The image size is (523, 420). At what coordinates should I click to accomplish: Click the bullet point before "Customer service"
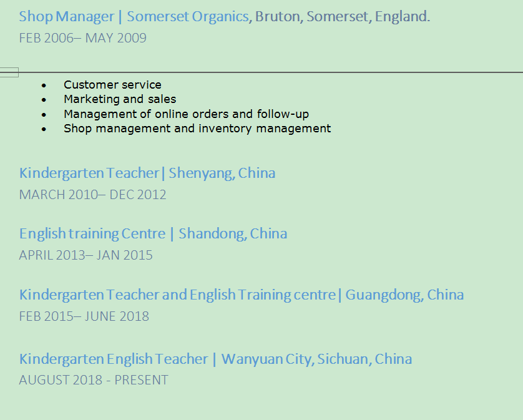click(x=44, y=85)
